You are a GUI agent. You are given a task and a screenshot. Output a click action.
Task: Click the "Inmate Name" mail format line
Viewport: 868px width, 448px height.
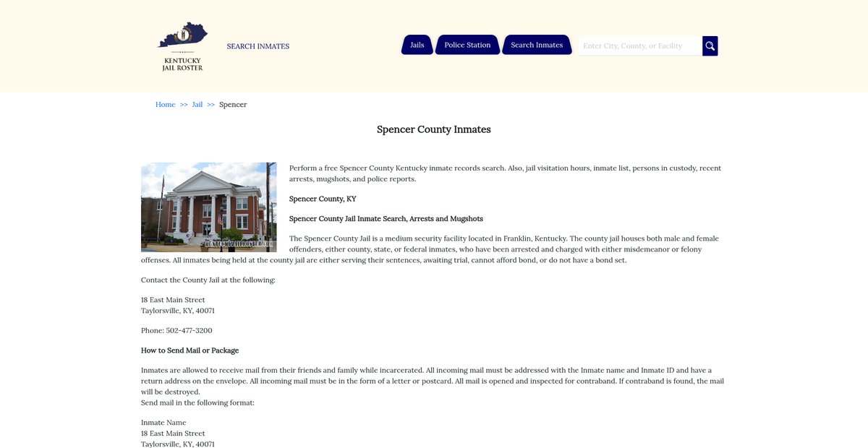[x=163, y=423]
